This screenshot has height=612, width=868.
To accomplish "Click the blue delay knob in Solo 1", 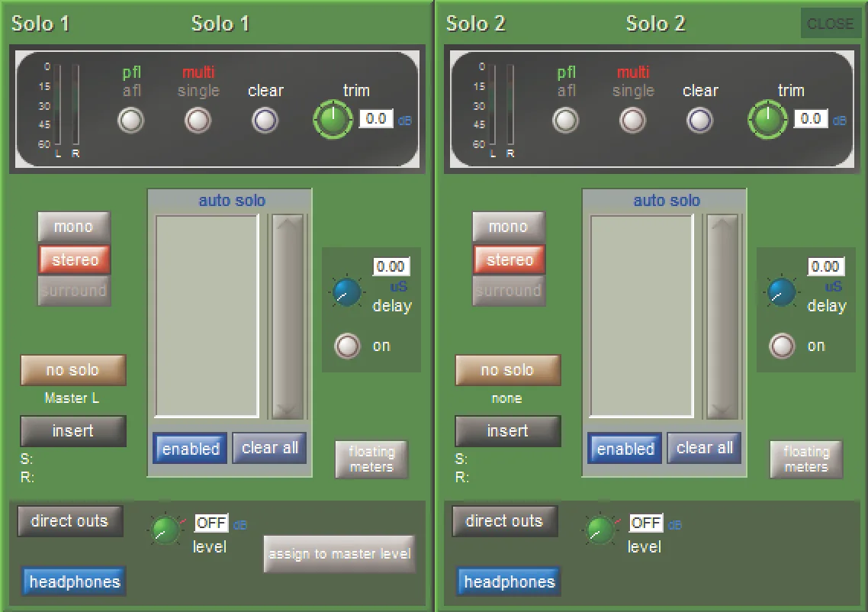I will (346, 292).
